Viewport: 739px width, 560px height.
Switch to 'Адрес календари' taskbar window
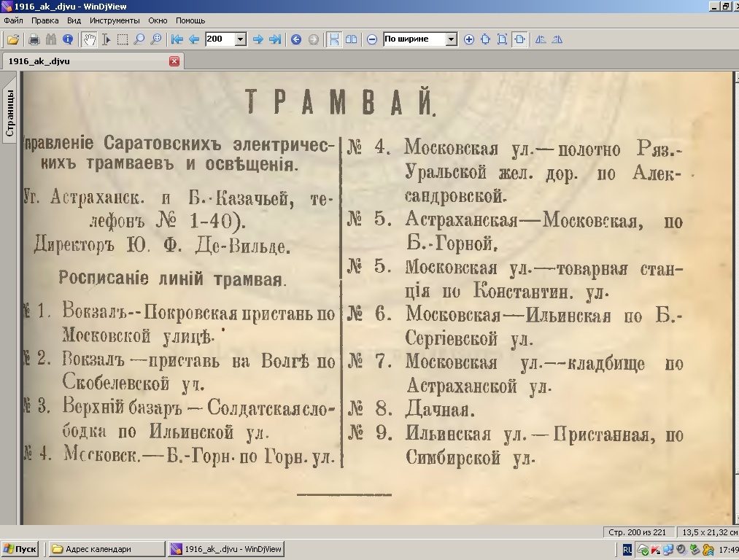(x=106, y=549)
